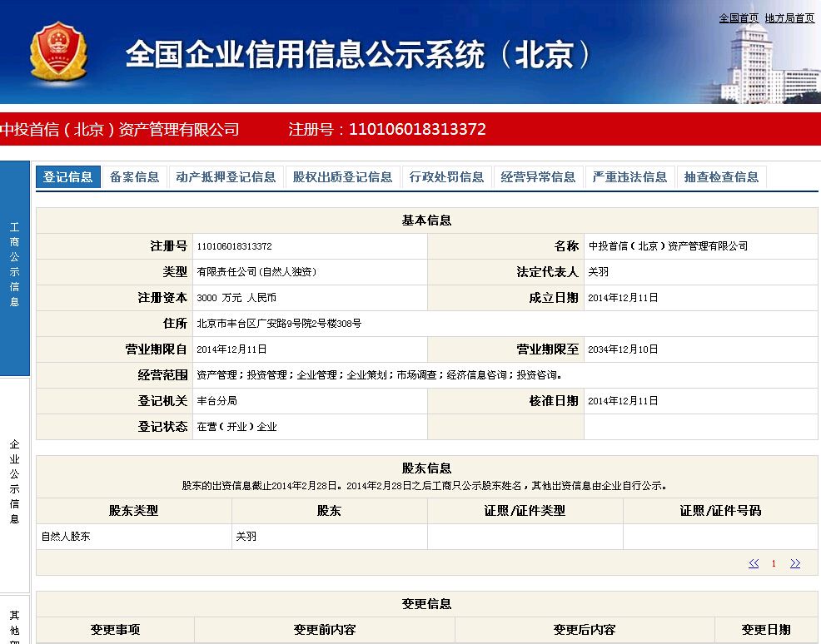View the 行政处罚信息 tab
The height and width of the screenshot is (644, 821).
(446, 177)
